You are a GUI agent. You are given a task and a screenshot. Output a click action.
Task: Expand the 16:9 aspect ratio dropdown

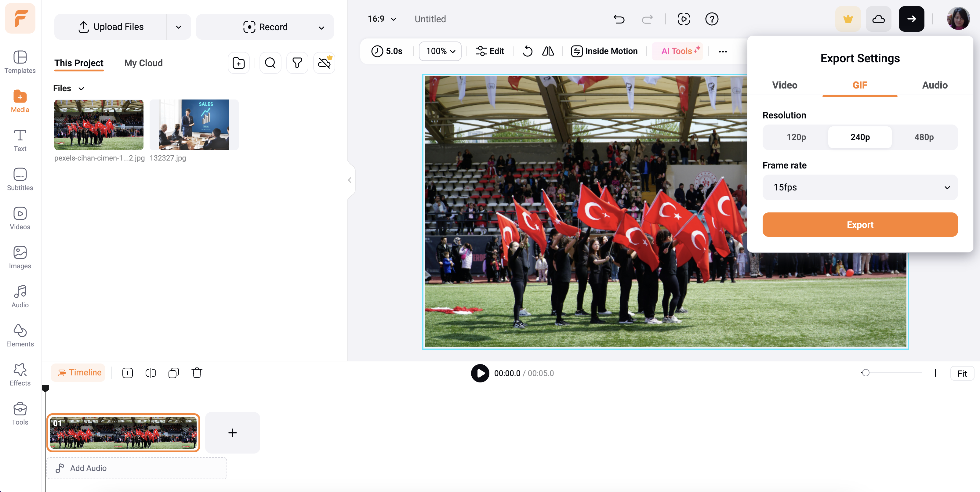tap(382, 19)
